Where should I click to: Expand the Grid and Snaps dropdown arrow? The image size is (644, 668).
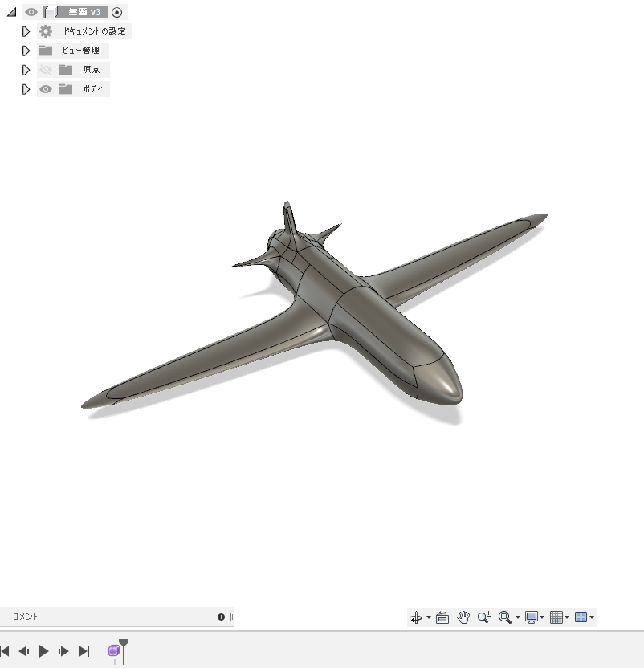coord(567,617)
